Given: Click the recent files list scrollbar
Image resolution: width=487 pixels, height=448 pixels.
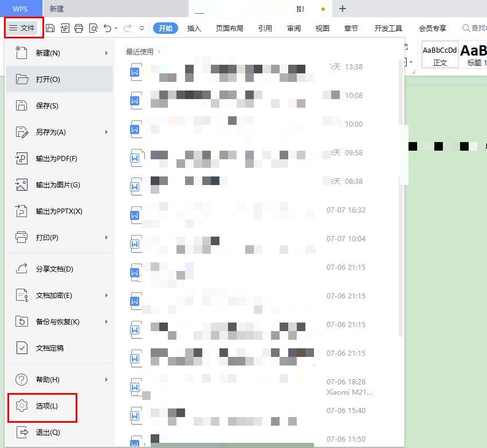Looking at the screenshot, I should [x=400, y=197].
